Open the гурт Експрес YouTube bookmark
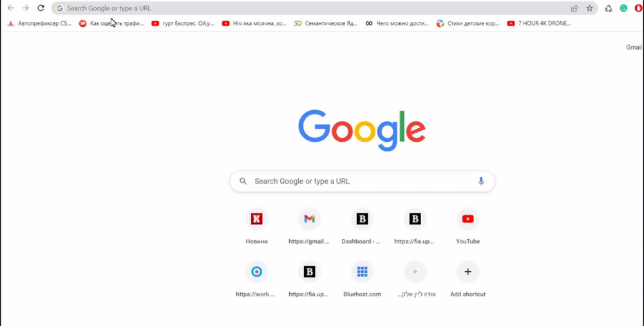Image resolution: width=644 pixels, height=326 pixels. click(x=183, y=23)
